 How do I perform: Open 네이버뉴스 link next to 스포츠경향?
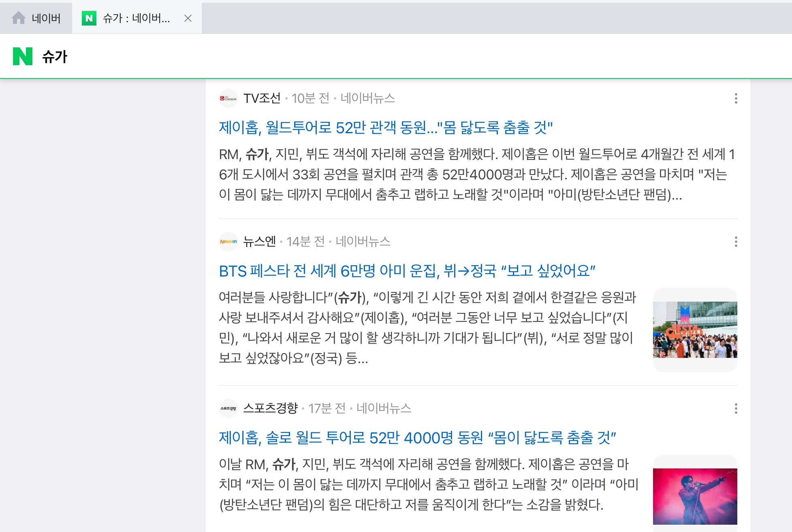pyautogui.click(x=384, y=409)
